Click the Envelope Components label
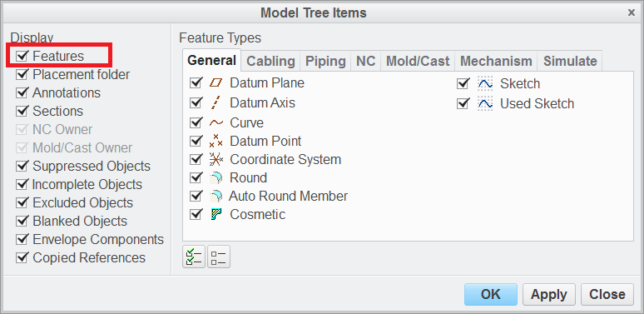Screen dimensions: 644x314 point(98,239)
